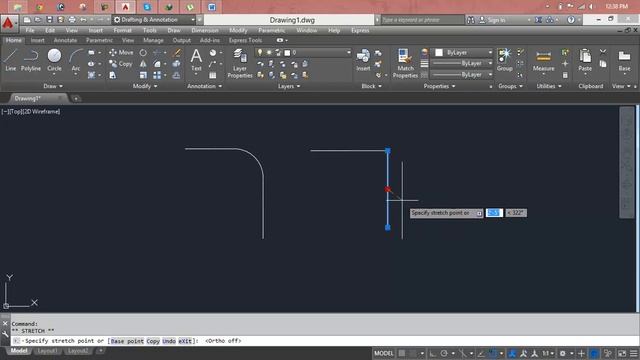Select the Text annotation tool
Screen dimensions: 640x360
pyautogui.click(x=196, y=60)
